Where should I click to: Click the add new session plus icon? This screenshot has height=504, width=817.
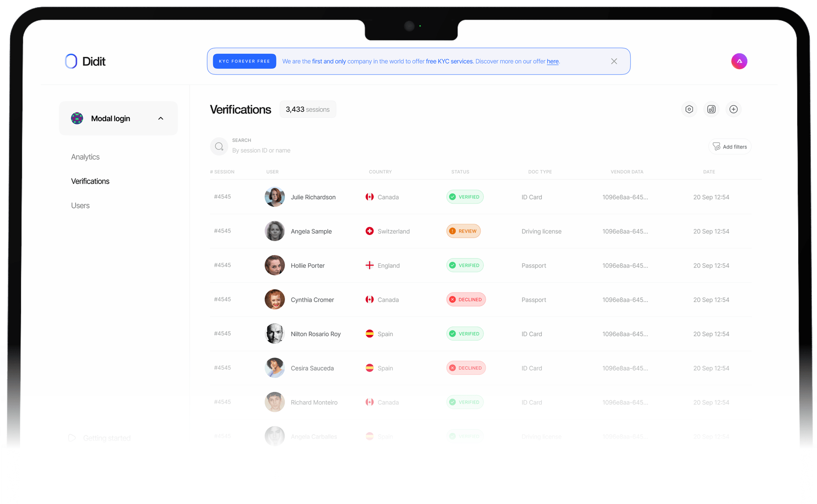point(734,109)
